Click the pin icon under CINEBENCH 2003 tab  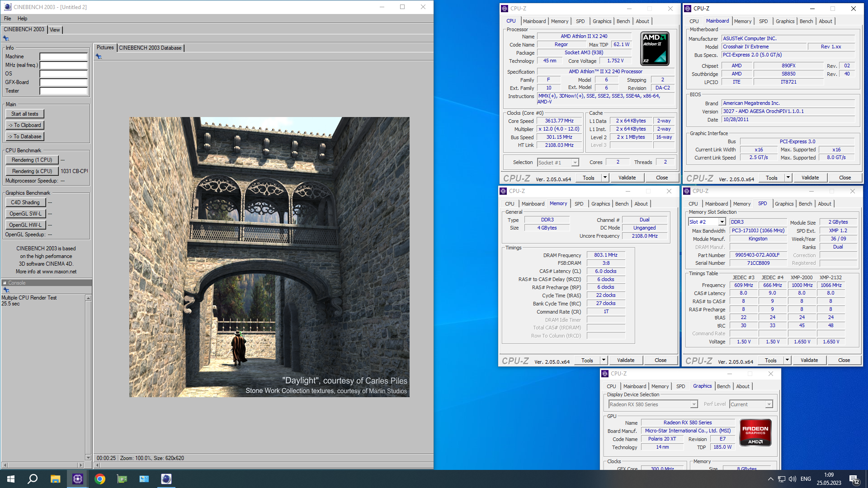click(x=6, y=38)
